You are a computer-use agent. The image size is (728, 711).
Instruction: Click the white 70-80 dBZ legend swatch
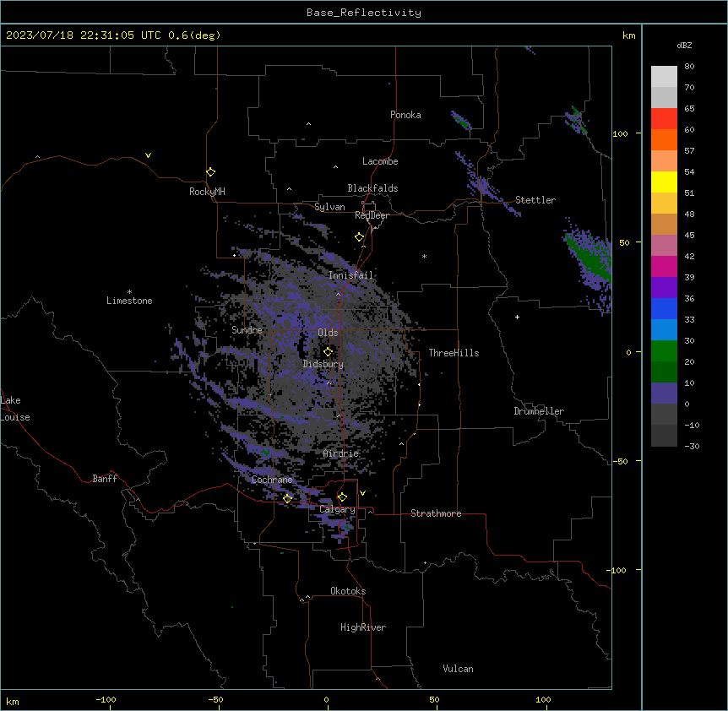pyautogui.click(x=664, y=77)
